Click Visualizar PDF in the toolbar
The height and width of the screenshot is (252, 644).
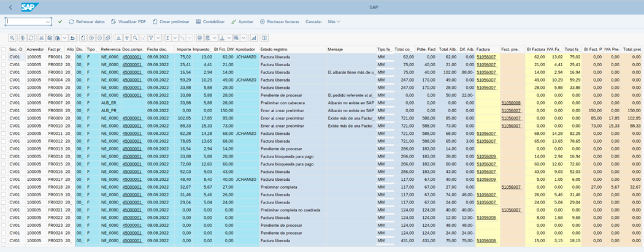coord(128,21)
